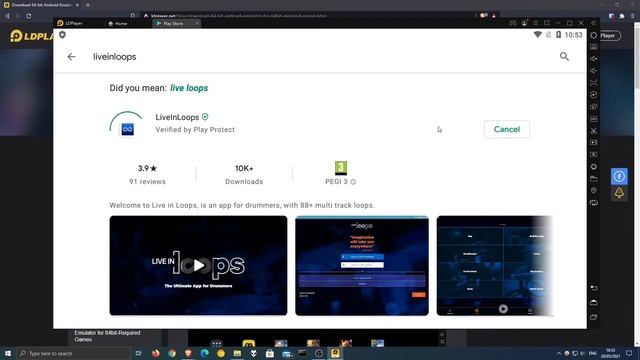Toggle fullscreen in LDPlayer sidebar
Viewport: 640px width, 360px height.
click(593, 82)
